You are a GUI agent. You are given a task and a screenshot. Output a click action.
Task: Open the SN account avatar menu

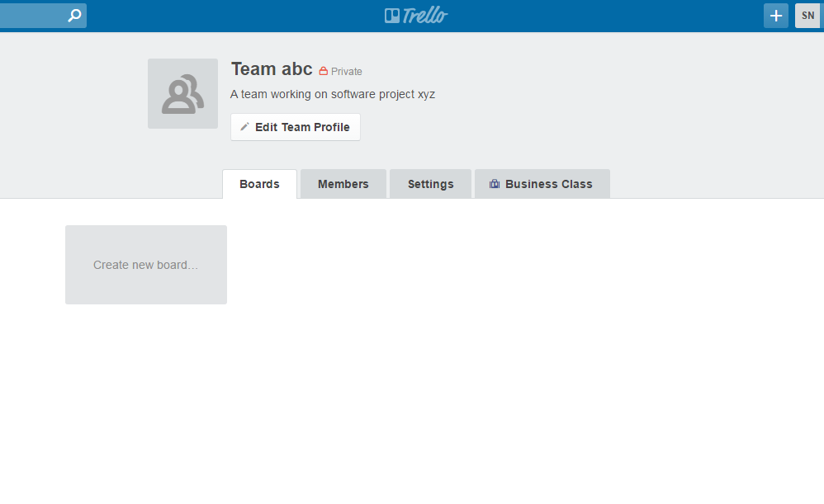[807, 15]
